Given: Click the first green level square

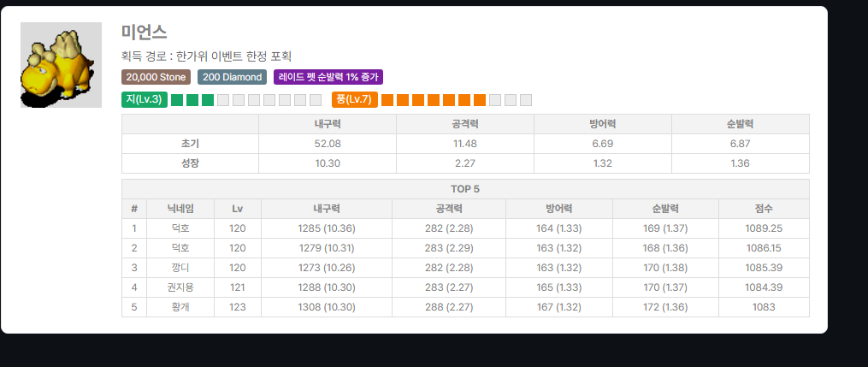Looking at the screenshot, I should [x=177, y=100].
